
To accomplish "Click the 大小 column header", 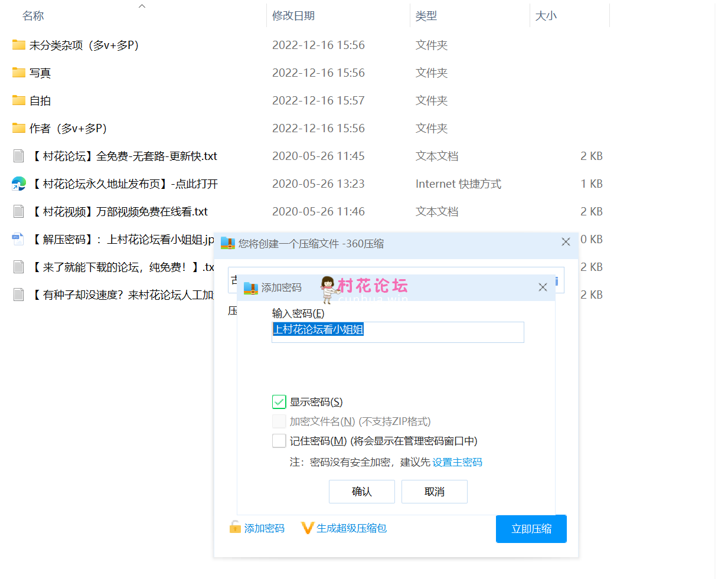I will pyautogui.click(x=546, y=16).
